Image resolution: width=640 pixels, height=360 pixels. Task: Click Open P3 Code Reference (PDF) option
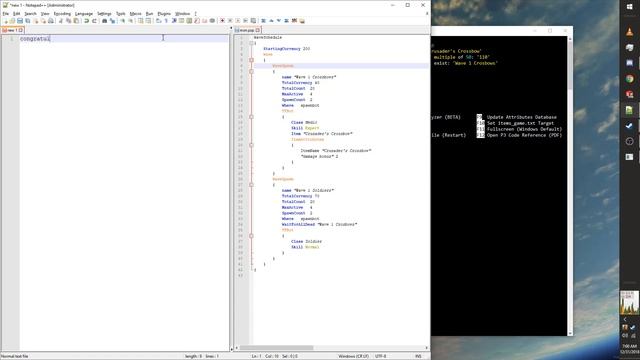point(524,135)
